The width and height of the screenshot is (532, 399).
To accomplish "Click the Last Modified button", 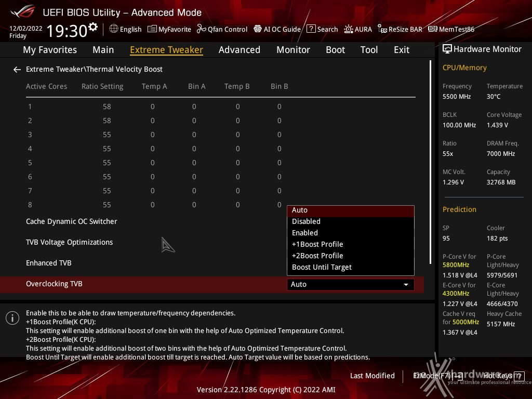I will tap(372, 376).
